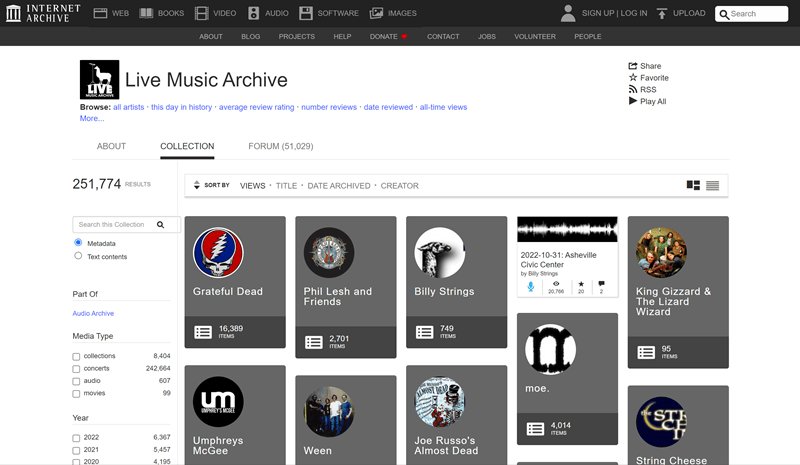This screenshot has width=800, height=465.
Task: Open the Collection tab
Action: click(x=187, y=146)
